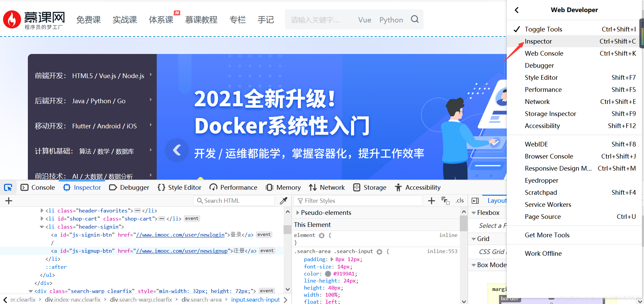Open the 慕课教程 nav link

coord(201,20)
